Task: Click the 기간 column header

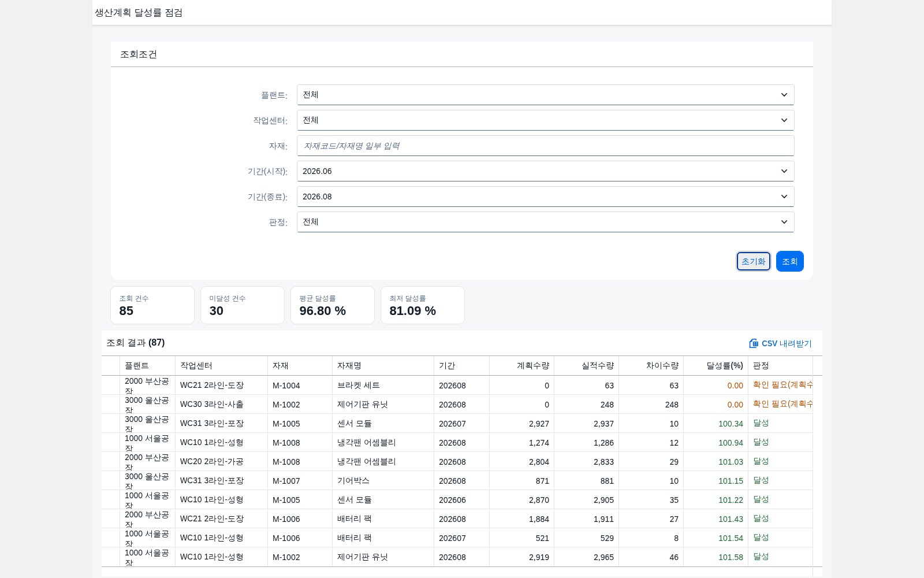Action: (x=461, y=366)
